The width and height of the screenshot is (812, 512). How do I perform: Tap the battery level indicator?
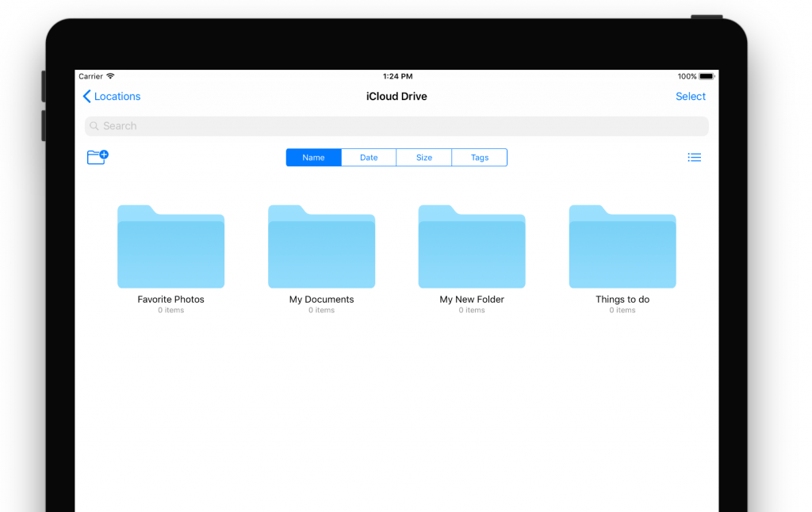point(704,76)
